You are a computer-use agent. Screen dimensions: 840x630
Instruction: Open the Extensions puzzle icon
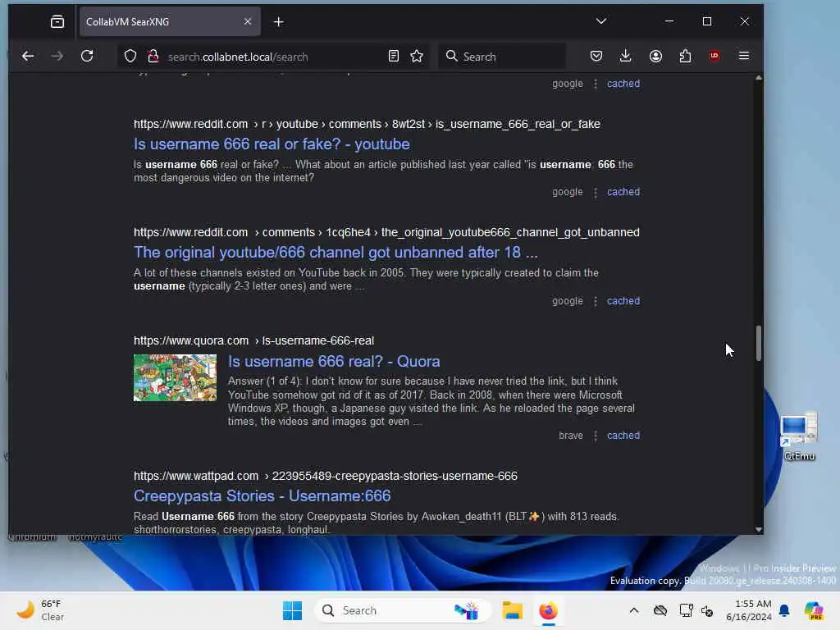(685, 57)
